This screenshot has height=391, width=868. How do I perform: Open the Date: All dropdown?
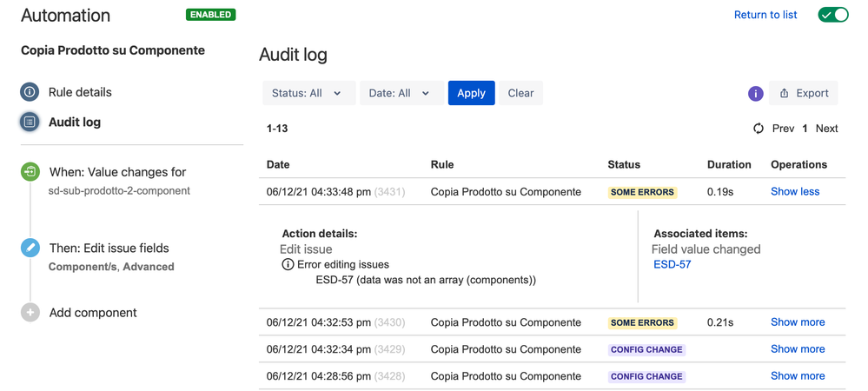coord(402,93)
